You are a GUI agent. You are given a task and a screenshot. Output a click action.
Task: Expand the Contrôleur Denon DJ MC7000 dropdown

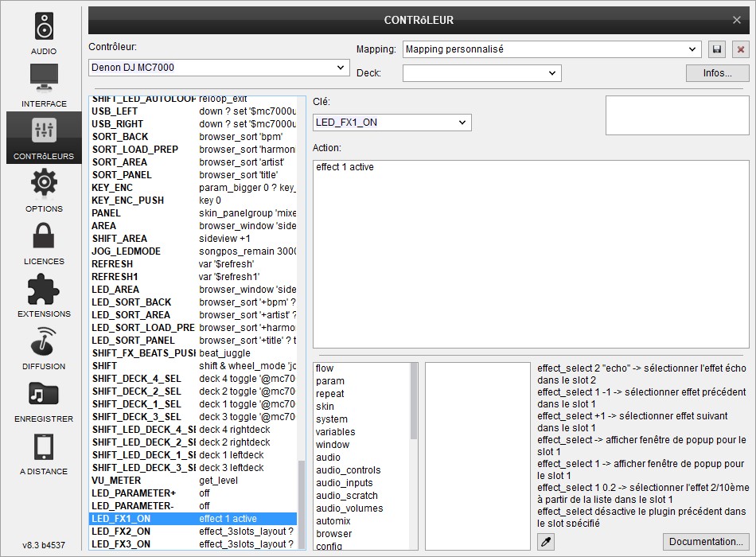pyautogui.click(x=219, y=68)
